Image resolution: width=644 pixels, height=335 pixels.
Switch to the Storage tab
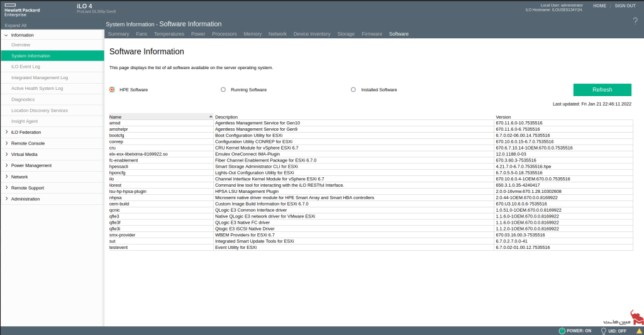(346, 34)
